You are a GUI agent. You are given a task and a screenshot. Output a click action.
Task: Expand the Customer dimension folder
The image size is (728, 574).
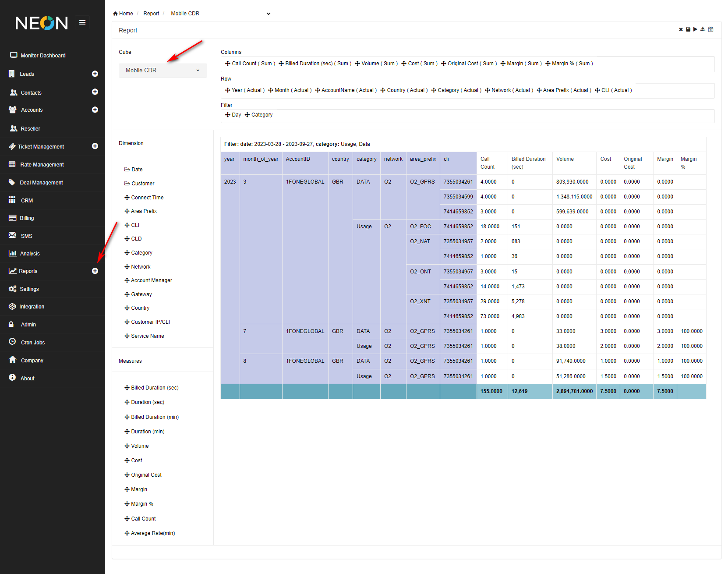[139, 184]
